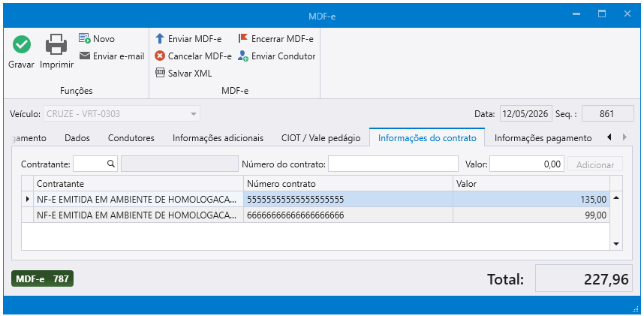Focus the Contratante code input field

[95, 164]
